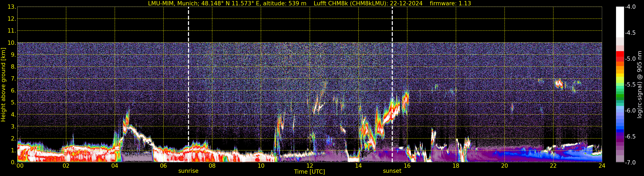This screenshot has height=176, width=644.
Task: Click the time tick label '16'
Action: (407, 166)
